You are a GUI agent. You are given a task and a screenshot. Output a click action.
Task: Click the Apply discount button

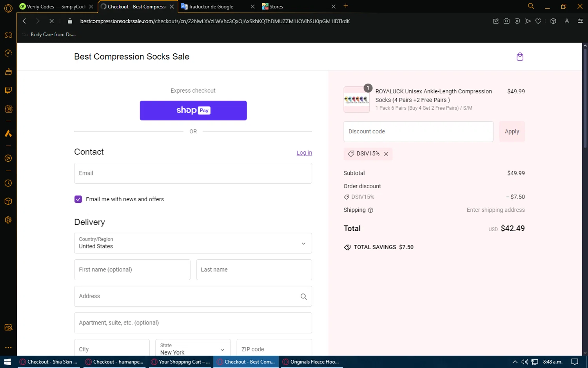click(x=512, y=131)
